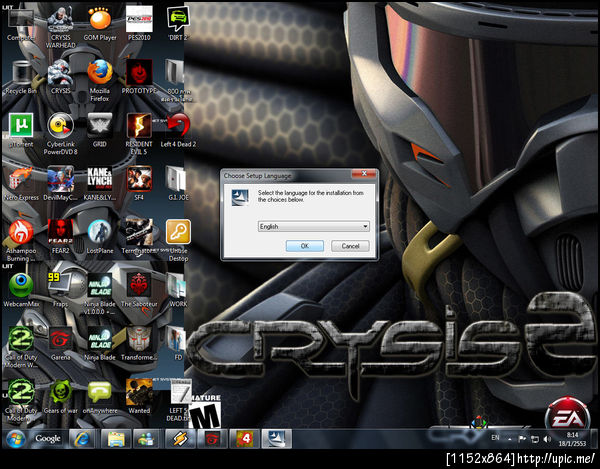This screenshot has width=600, height=469.
Task: Switch to the setup installer taskbar button
Action: (277, 439)
